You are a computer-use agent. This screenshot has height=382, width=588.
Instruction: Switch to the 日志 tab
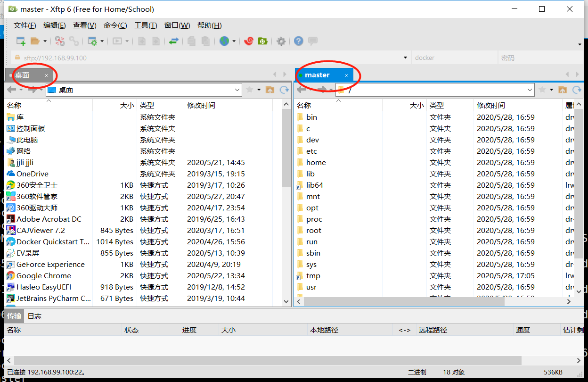pos(34,316)
